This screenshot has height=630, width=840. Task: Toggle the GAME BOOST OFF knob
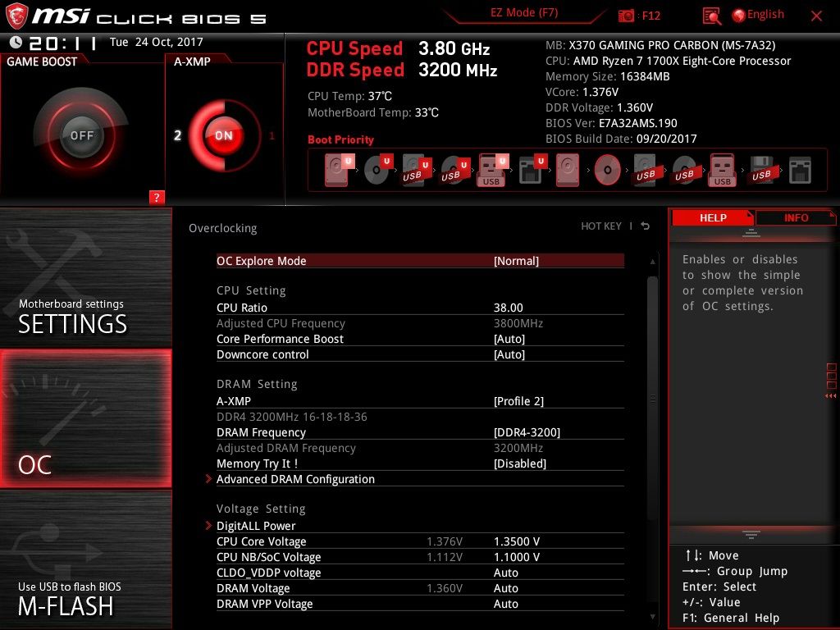[81, 135]
